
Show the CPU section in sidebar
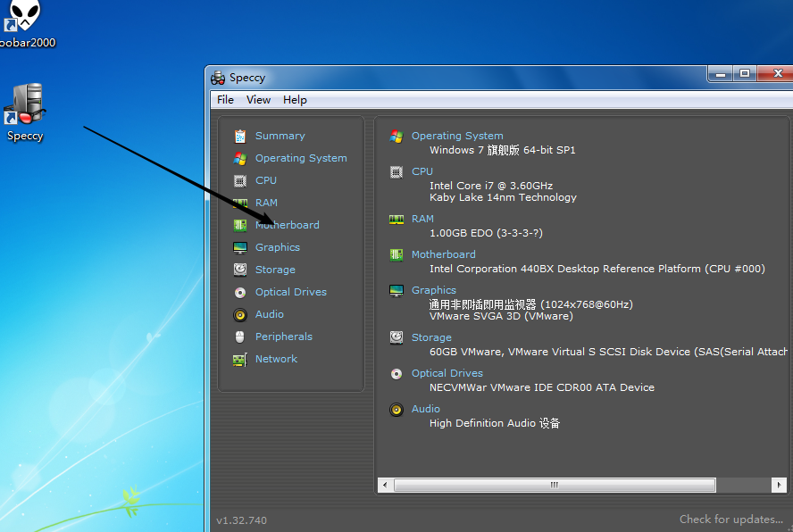click(266, 180)
